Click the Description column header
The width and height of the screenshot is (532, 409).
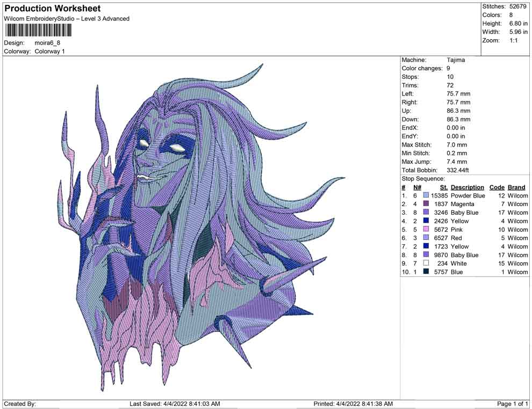click(467, 187)
